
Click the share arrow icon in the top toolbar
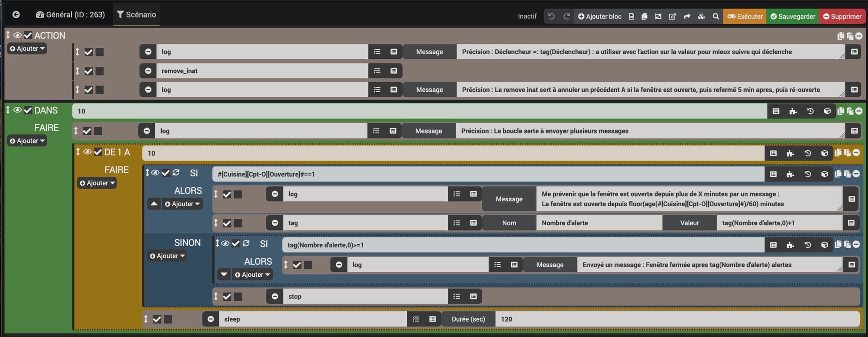tap(687, 16)
